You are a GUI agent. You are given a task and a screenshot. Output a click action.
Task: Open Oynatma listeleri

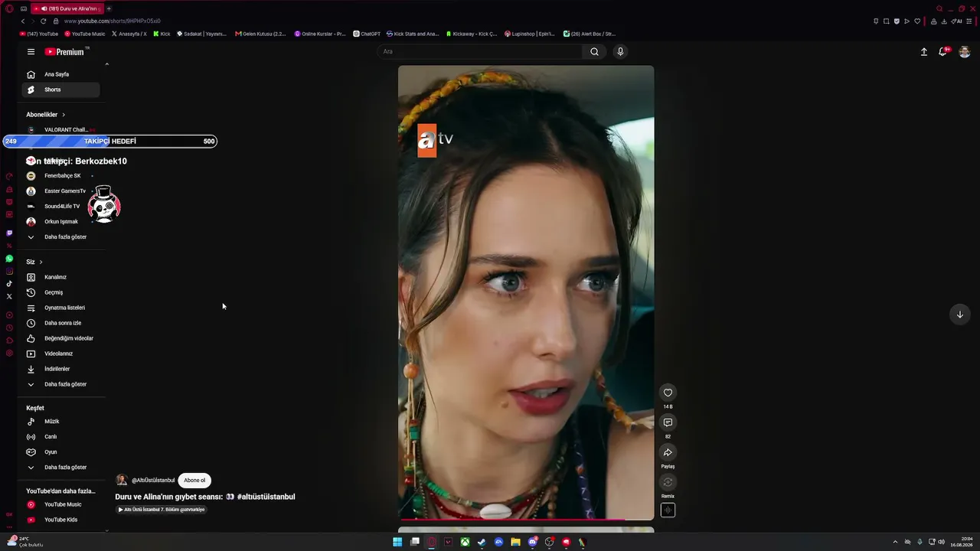[x=61, y=308]
